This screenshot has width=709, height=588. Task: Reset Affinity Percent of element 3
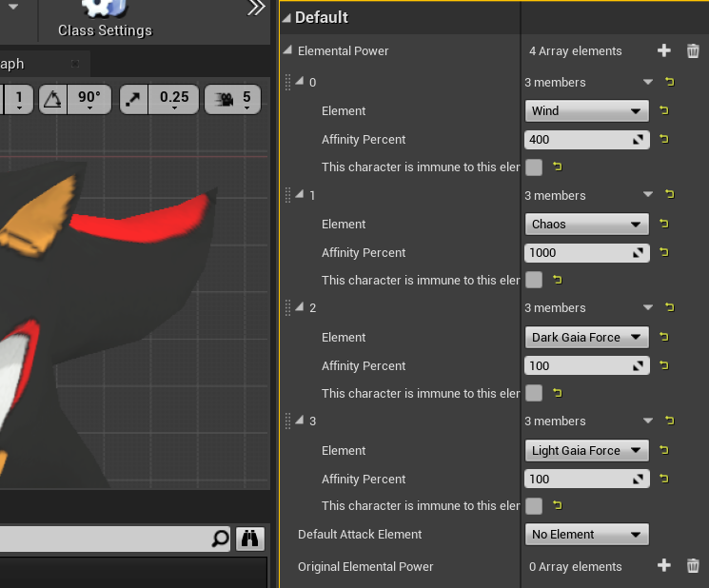pos(663,479)
